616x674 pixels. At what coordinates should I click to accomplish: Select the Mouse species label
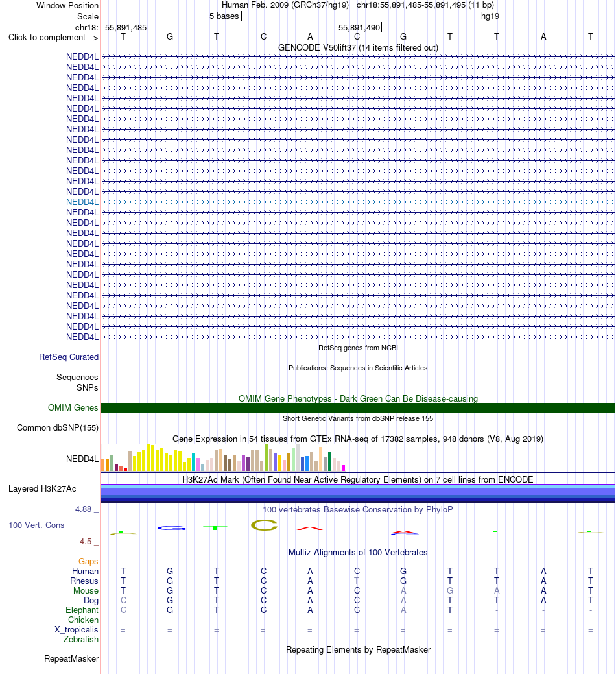[x=86, y=590]
